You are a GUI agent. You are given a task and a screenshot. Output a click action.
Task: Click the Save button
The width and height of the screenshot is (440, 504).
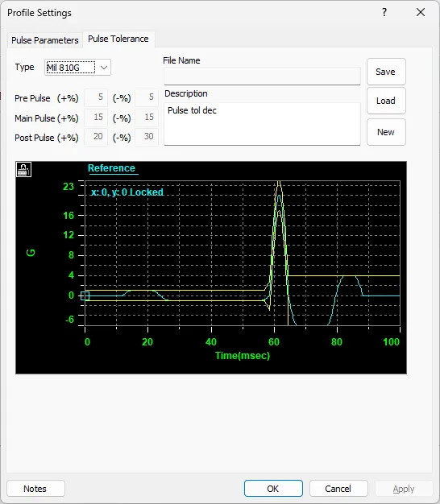(x=386, y=72)
